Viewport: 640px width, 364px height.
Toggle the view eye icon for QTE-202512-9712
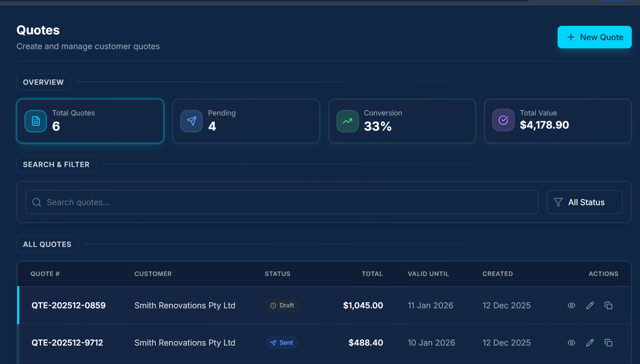(571, 343)
